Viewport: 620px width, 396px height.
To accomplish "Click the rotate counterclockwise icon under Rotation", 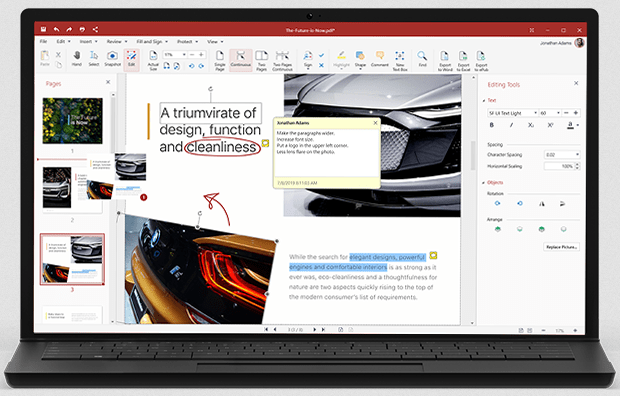I will click(x=520, y=203).
